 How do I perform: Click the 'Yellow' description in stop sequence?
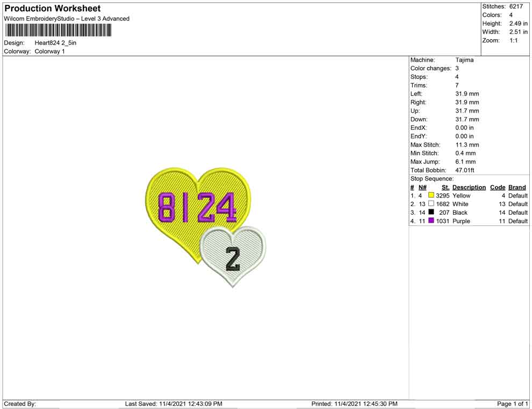[x=462, y=195]
